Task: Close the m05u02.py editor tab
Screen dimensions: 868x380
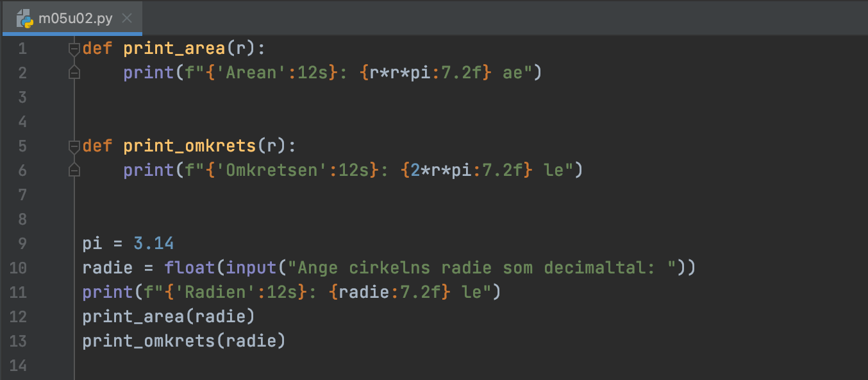Action: pyautogui.click(x=127, y=18)
